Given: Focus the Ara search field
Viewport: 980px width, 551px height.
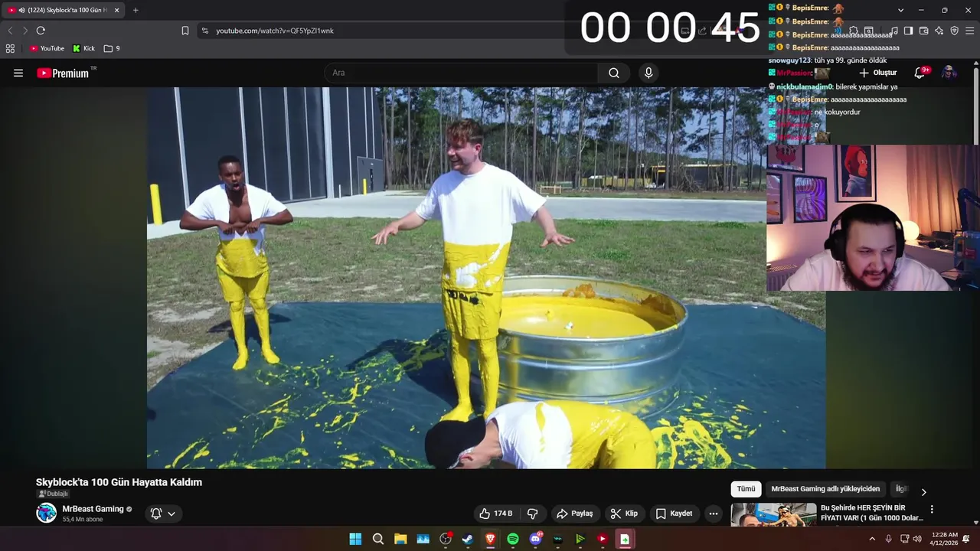Looking at the screenshot, I should (x=461, y=73).
